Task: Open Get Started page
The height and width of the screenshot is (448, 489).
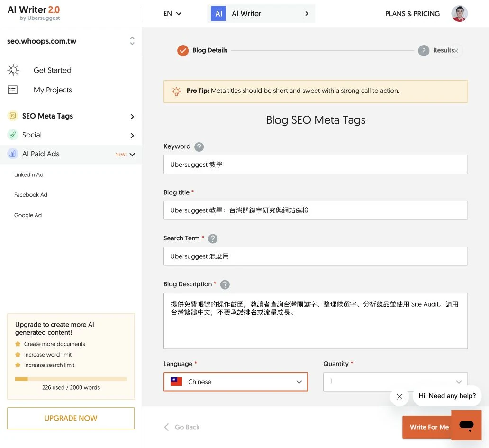Action: (x=53, y=70)
